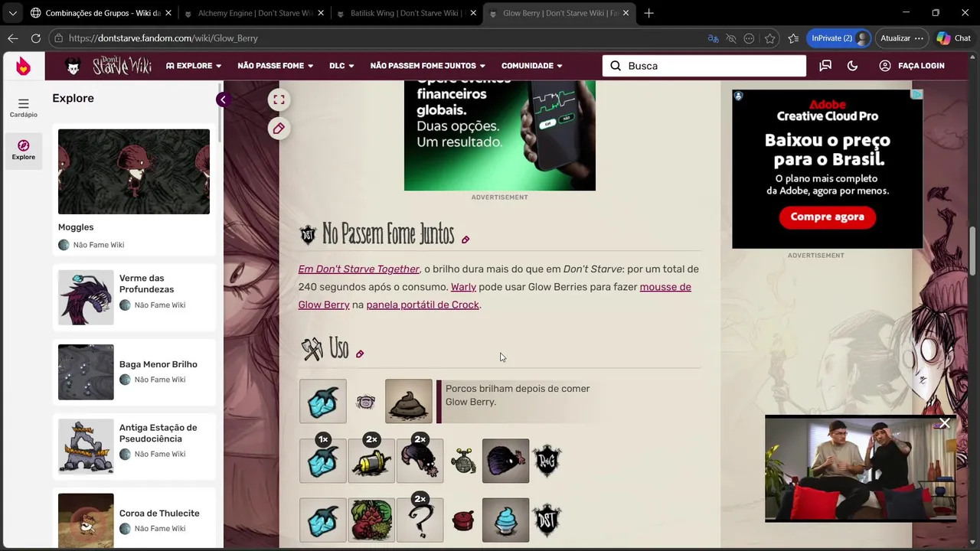Open browser tab search dropdown arrow
The height and width of the screenshot is (551, 980).
pos(12,13)
